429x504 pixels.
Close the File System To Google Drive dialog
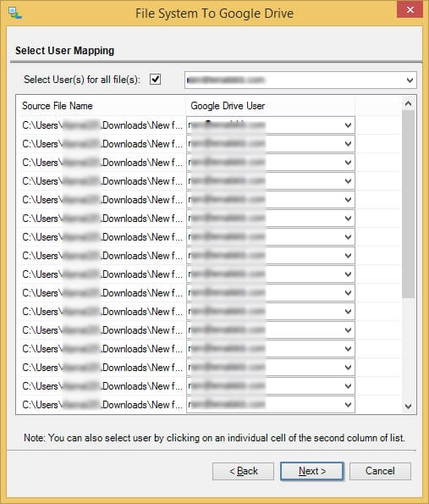coord(410,9)
